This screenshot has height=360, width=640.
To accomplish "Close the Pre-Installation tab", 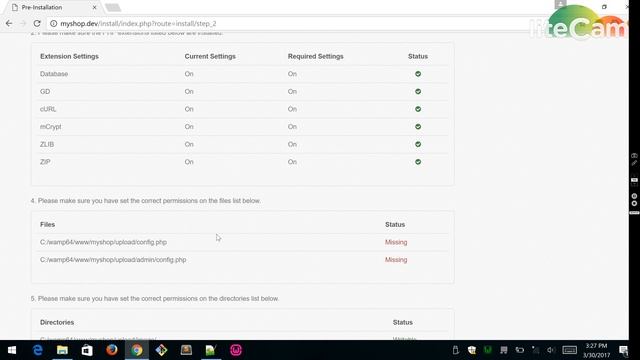I will (x=94, y=7).
